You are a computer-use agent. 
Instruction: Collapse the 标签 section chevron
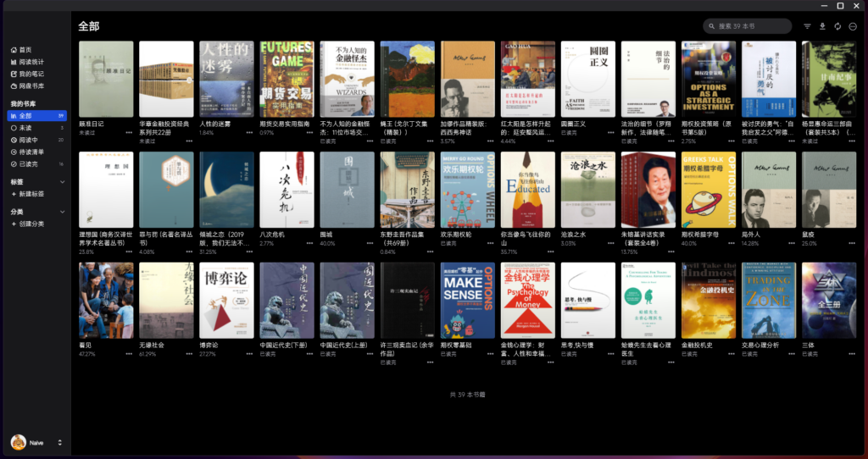click(x=62, y=182)
